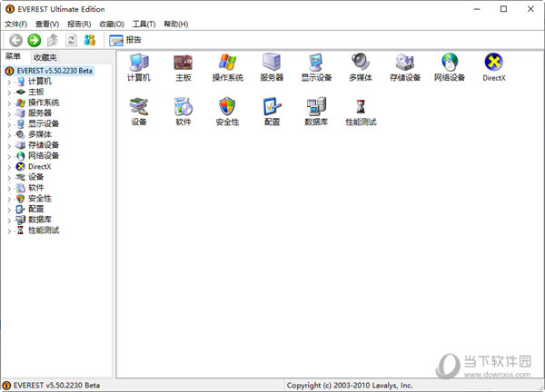Click the Up level toolbar arrow

pos(53,40)
